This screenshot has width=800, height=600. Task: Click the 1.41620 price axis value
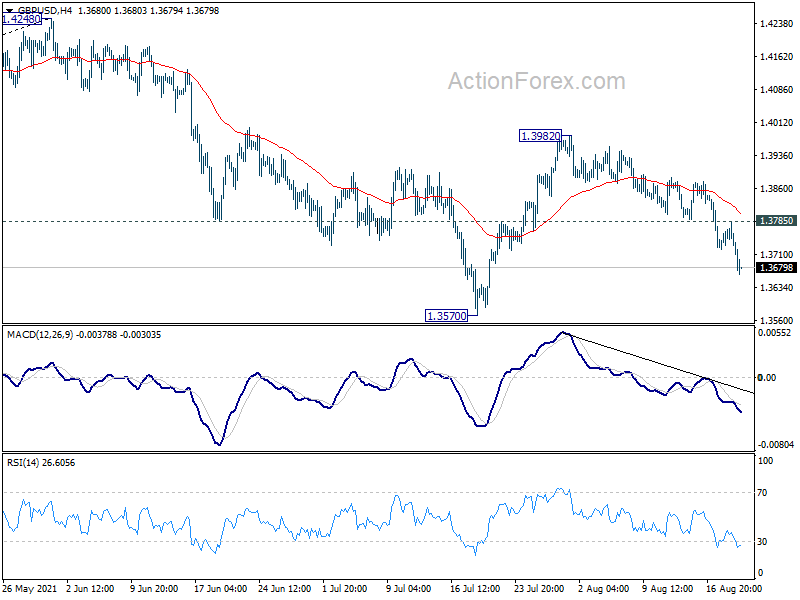pyautogui.click(x=777, y=57)
